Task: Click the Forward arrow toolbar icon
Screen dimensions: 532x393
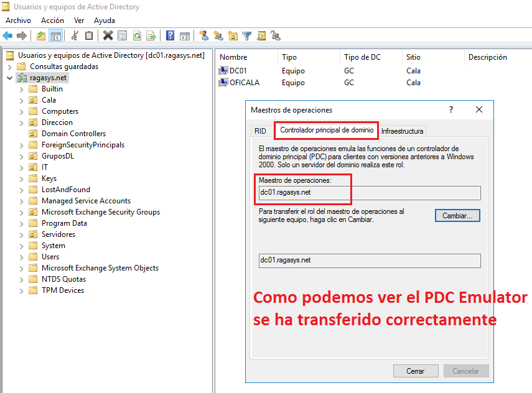Action: 22,35
